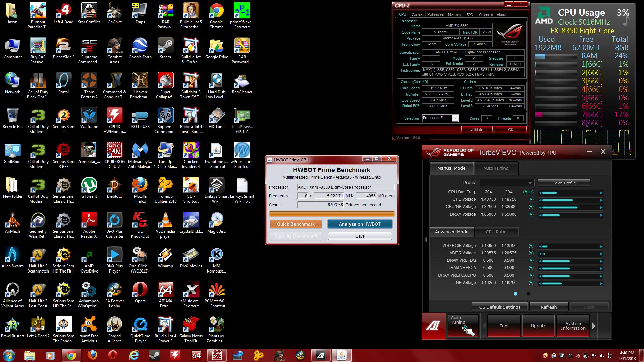644x362 pixels.
Task: Open CPU-Z SPD tab
Action: pyautogui.click(x=470, y=15)
